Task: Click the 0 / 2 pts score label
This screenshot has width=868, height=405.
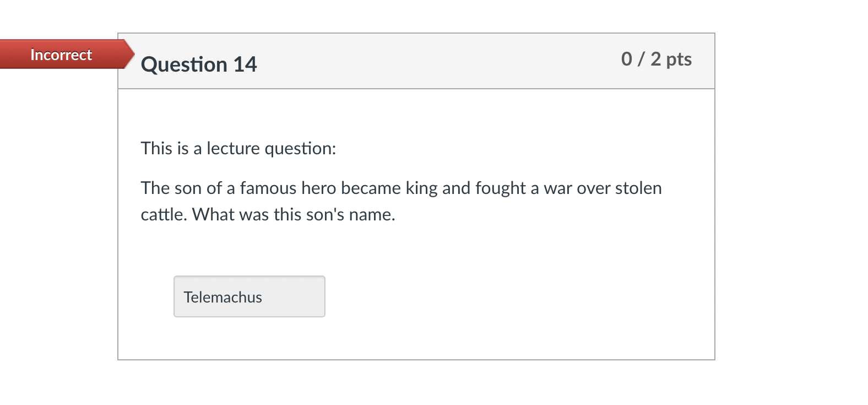Action: click(x=657, y=60)
